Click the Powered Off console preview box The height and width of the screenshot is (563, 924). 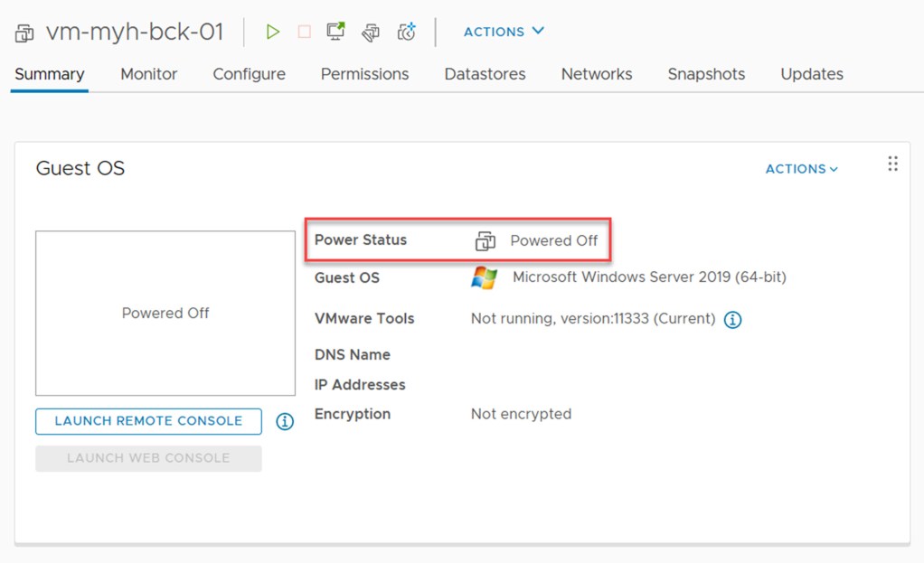pos(165,313)
